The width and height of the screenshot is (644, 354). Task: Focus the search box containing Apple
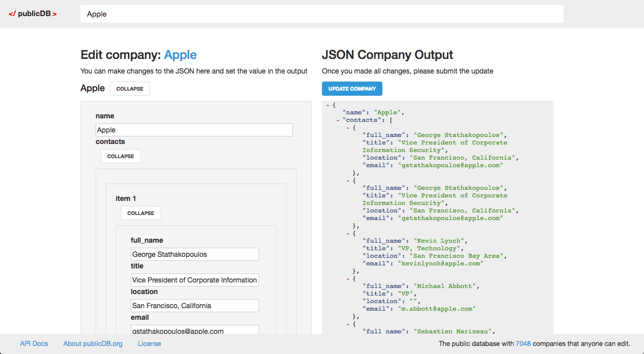322,14
